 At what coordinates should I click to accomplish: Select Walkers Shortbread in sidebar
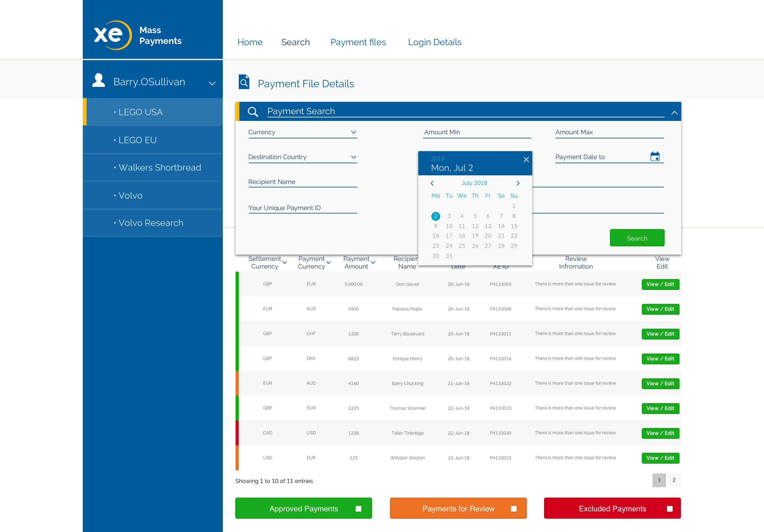pyautogui.click(x=153, y=168)
